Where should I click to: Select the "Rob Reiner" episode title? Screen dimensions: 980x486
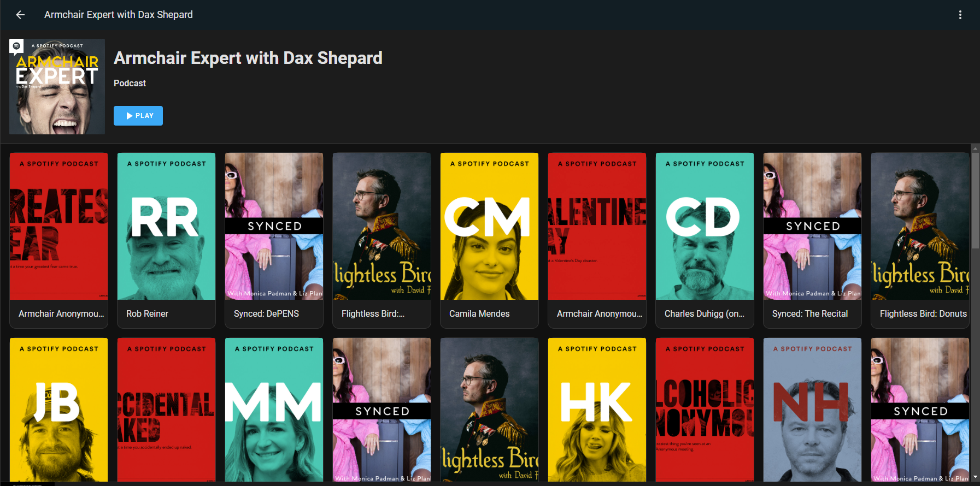[147, 313]
